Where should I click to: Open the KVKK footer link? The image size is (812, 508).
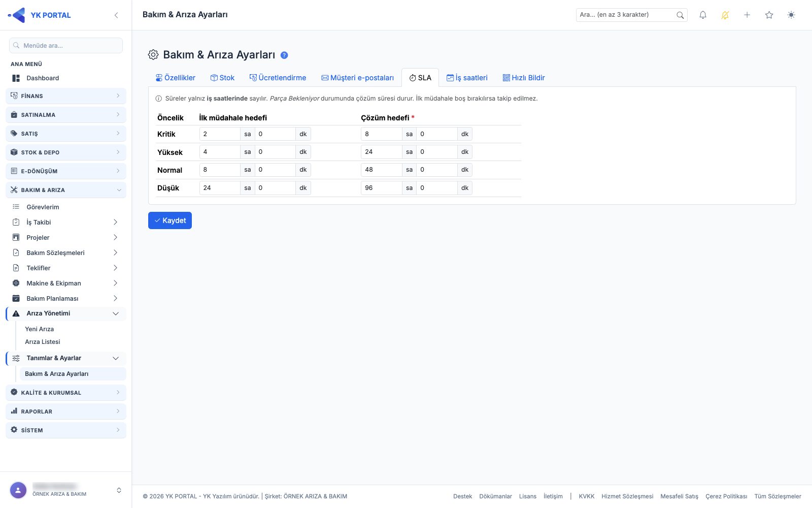(586, 496)
